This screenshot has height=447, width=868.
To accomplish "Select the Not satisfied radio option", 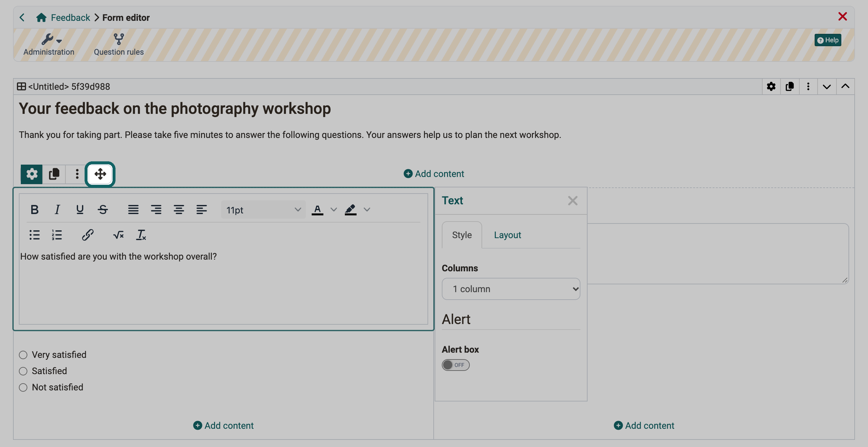I will [x=23, y=387].
